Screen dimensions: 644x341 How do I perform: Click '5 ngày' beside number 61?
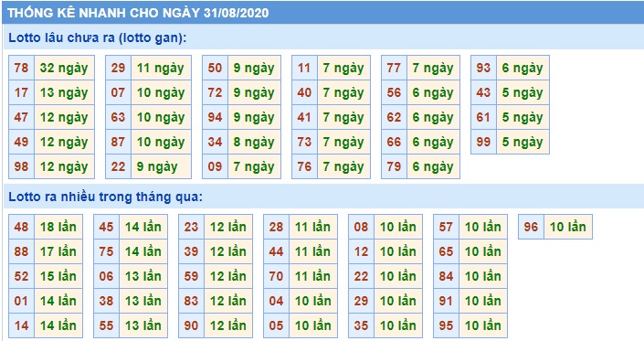[x=523, y=117]
